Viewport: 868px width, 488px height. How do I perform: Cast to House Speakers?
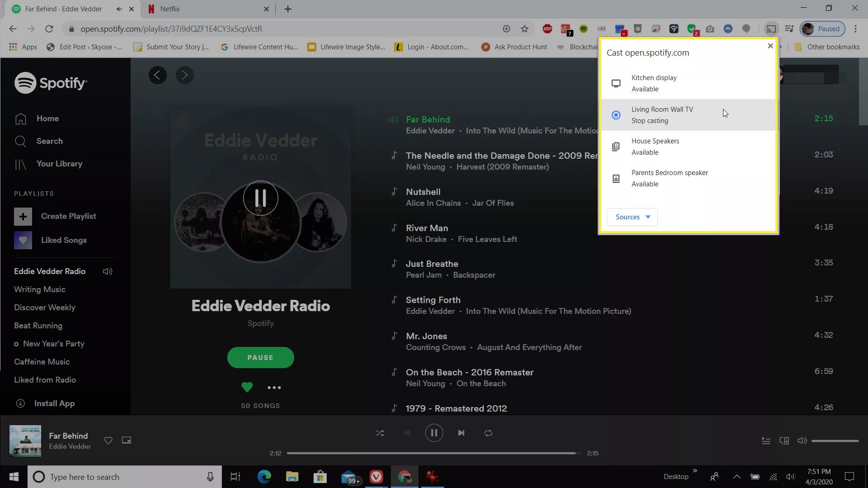tap(688, 147)
